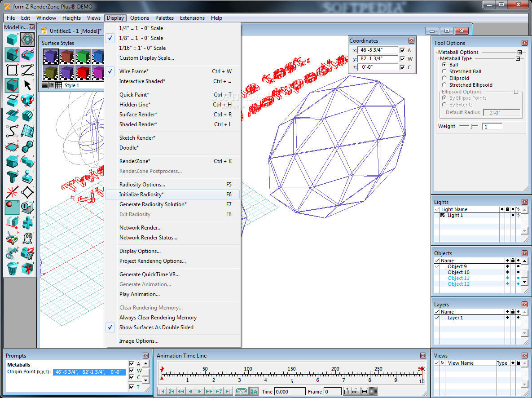Select the dumbbell-shaped blend tool
The width and height of the screenshot is (532, 398).
[27, 146]
